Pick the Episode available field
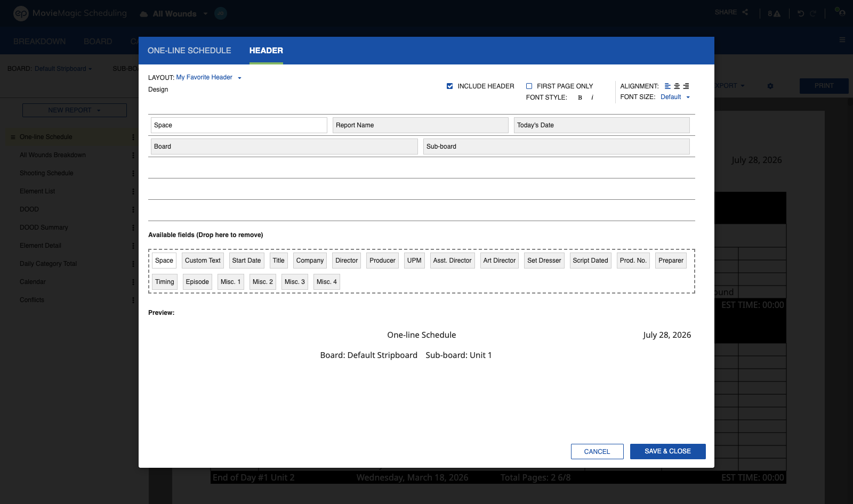 tap(197, 282)
